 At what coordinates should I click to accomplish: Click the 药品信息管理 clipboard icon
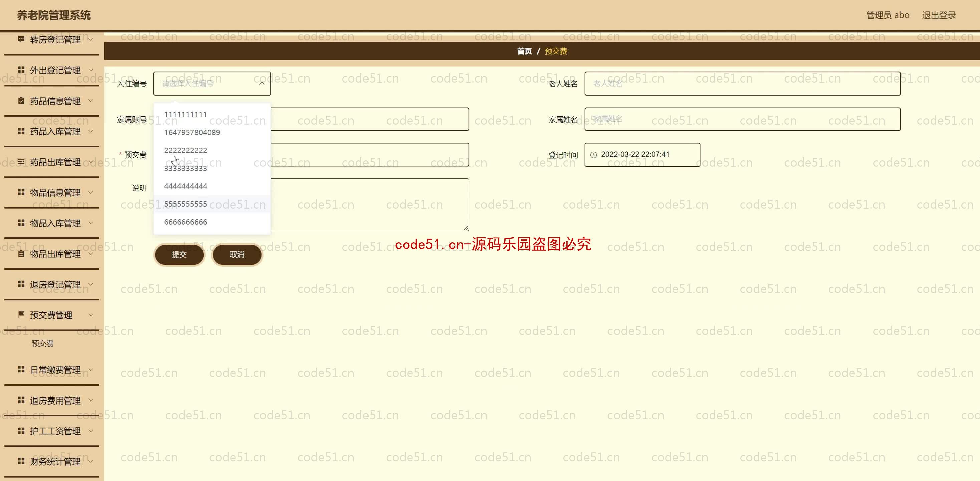pos(21,101)
